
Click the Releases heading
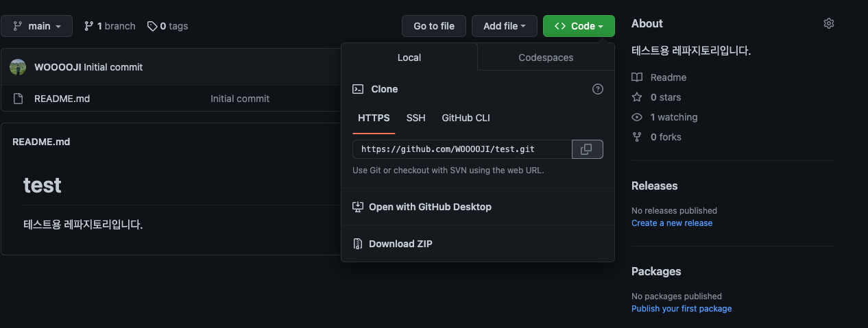tap(654, 186)
